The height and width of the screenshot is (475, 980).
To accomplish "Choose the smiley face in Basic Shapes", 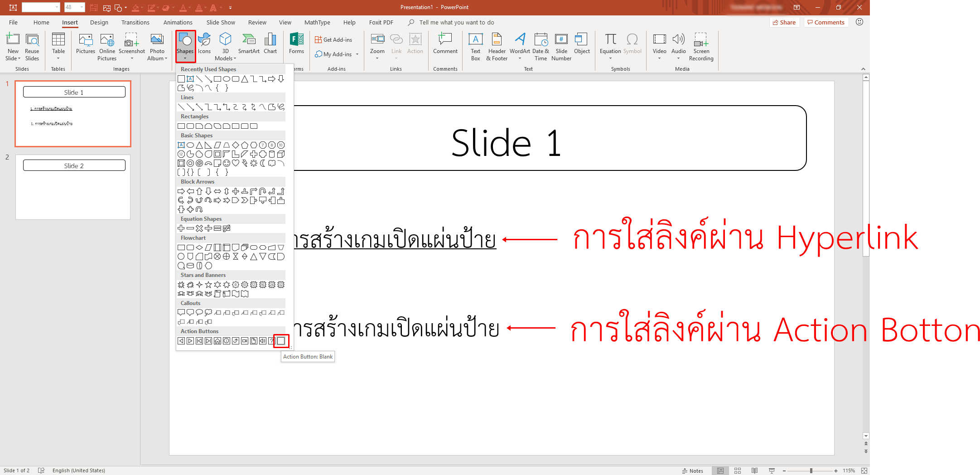I will pyautogui.click(x=227, y=163).
